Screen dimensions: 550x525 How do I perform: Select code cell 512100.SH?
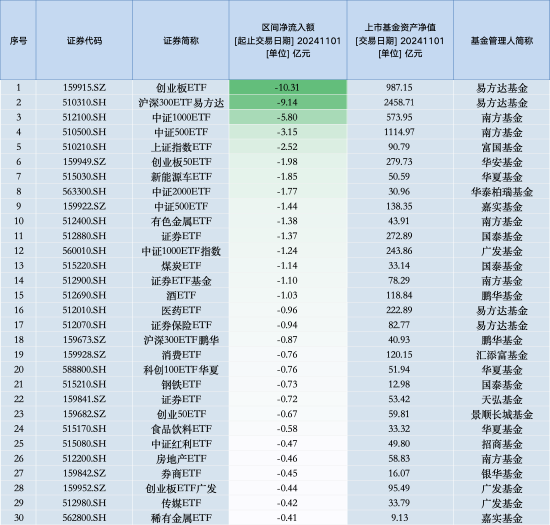point(84,117)
